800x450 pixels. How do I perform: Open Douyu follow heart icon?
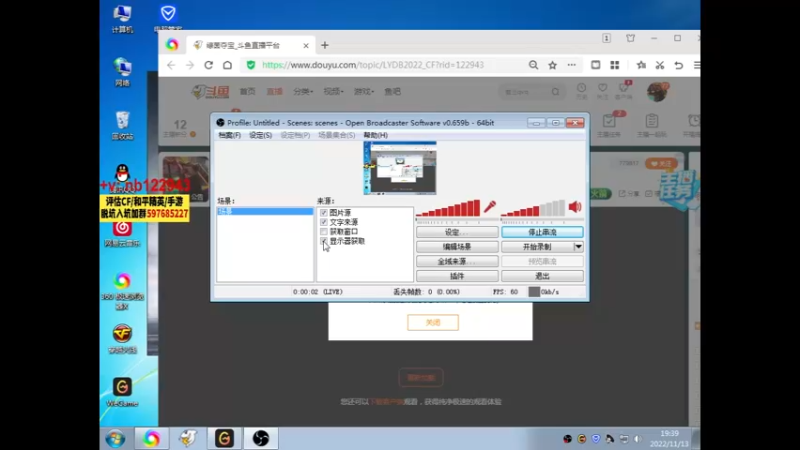coord(603,88)
